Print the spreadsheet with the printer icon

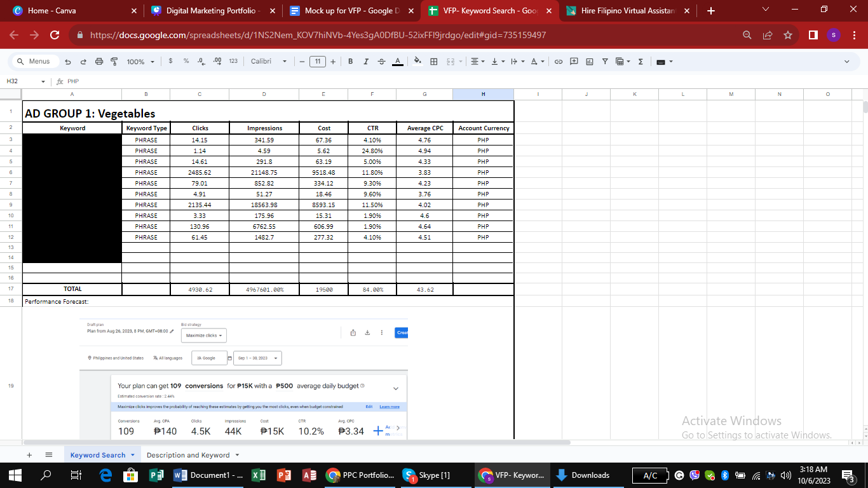tap(99, 62)
